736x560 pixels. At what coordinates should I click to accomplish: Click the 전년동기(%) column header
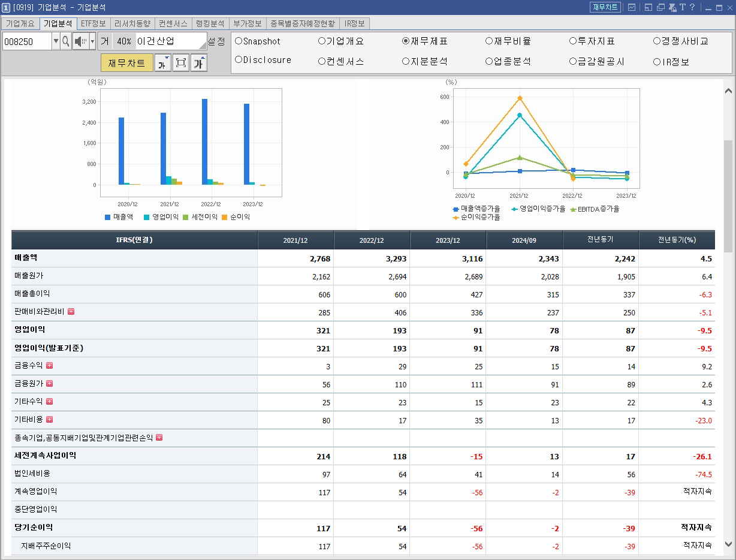point(677,240)
